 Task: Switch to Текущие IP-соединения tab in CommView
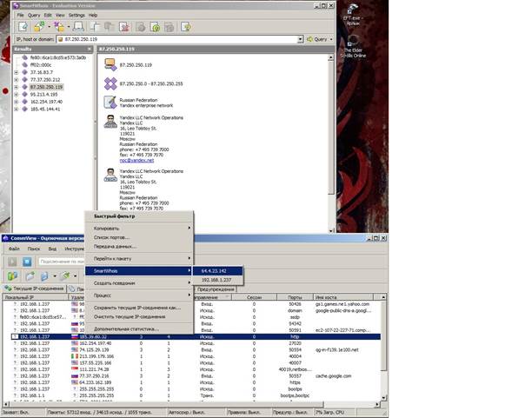coord(34,289)
